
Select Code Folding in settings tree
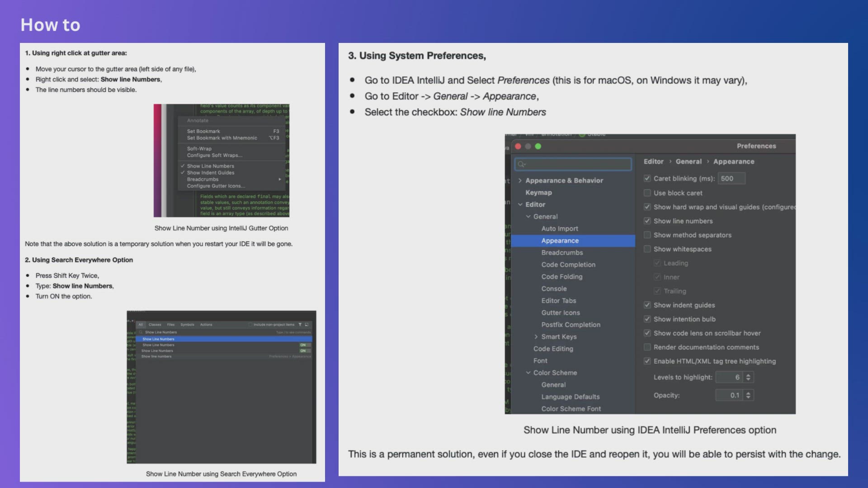pyautogui.click(x=561, y=277)
